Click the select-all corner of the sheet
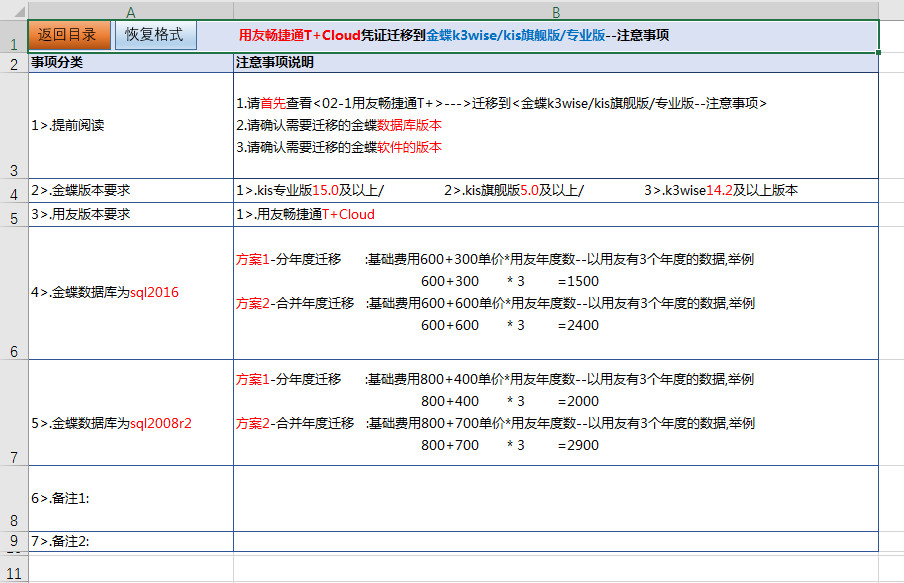The width and height of the screenshot is (904, 583). click(x=13, y=11)
